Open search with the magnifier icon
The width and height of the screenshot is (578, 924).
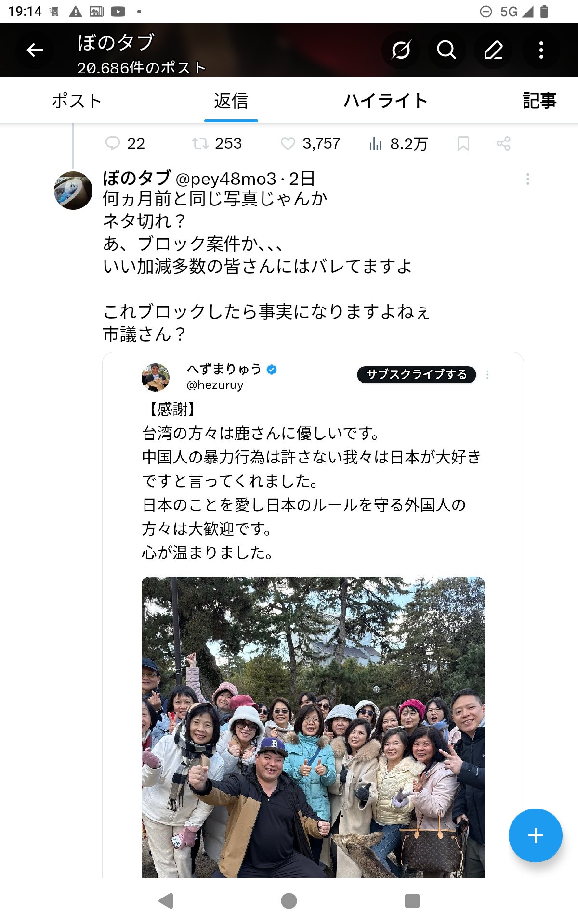click(447, 50)
